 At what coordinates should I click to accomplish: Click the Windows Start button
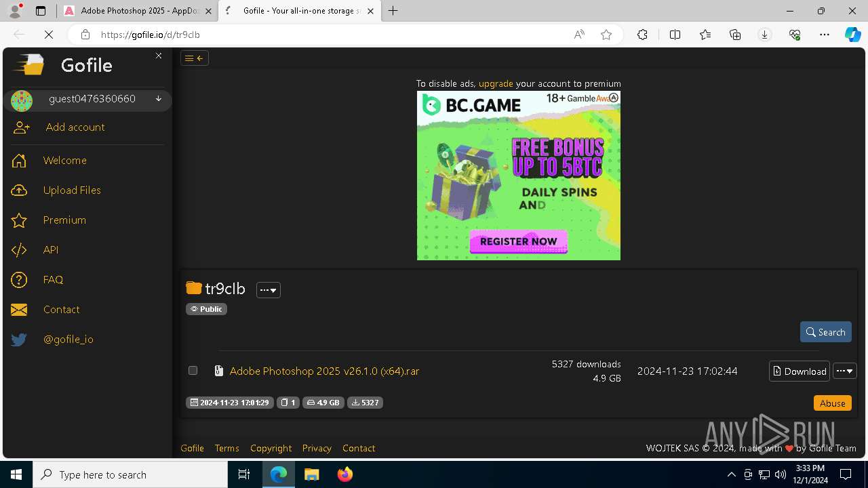coord(16,474)
